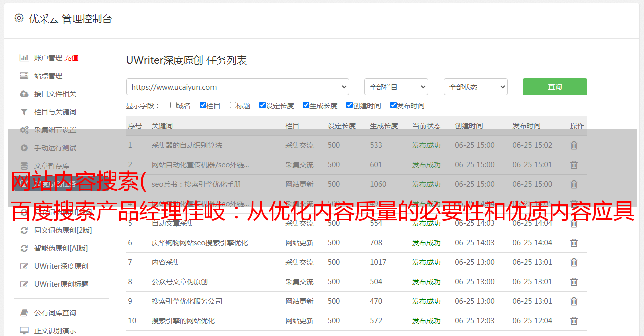Click the bar chart icon for 账户管理

(x=24, y=58)
